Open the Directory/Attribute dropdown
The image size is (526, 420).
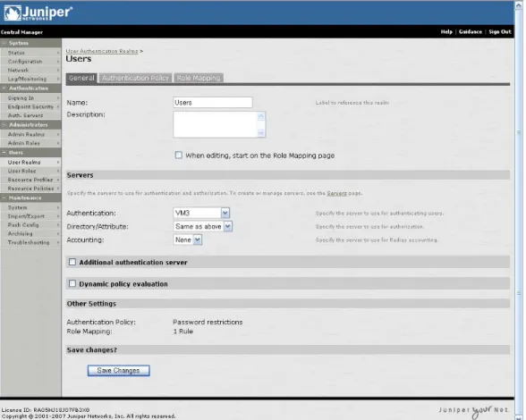(x=202, y=227)
